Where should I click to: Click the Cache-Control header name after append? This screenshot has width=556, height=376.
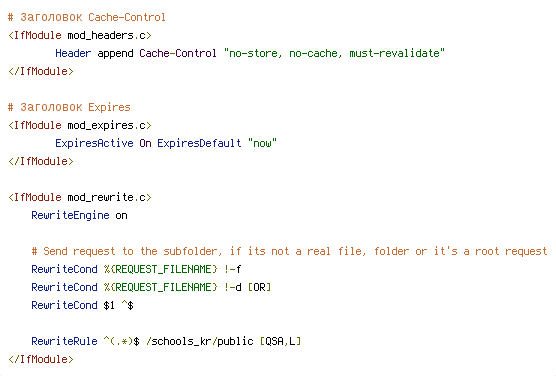pos(178,53)
